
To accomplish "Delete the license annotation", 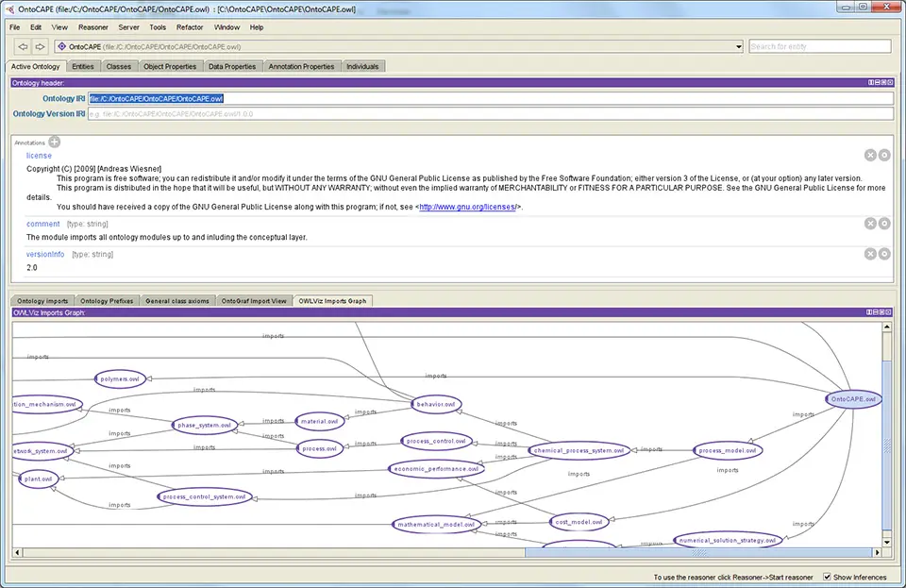I will [870, 156].
